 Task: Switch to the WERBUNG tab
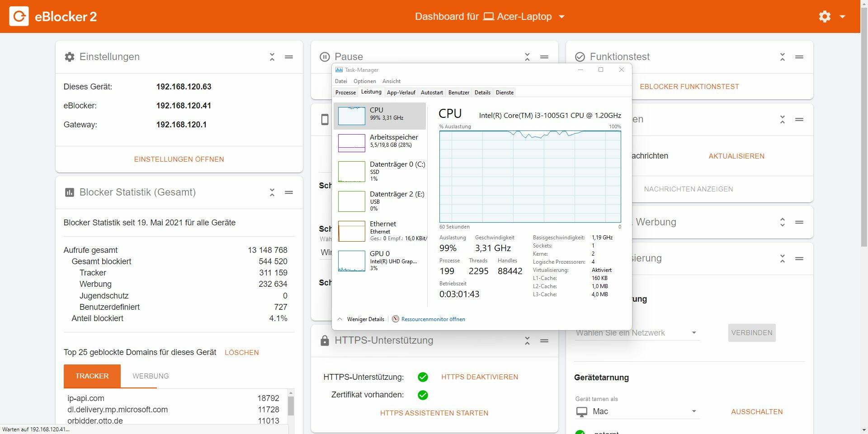pos(151,376)
